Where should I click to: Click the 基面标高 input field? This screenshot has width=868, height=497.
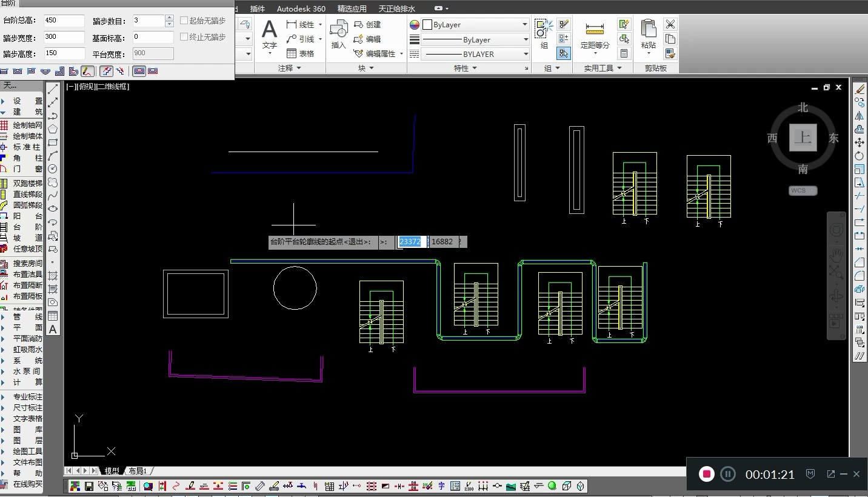tap(153, 37)
